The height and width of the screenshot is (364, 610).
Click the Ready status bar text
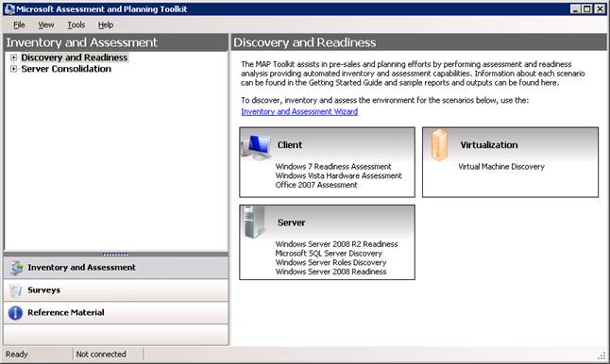click(x=17, y=355)
